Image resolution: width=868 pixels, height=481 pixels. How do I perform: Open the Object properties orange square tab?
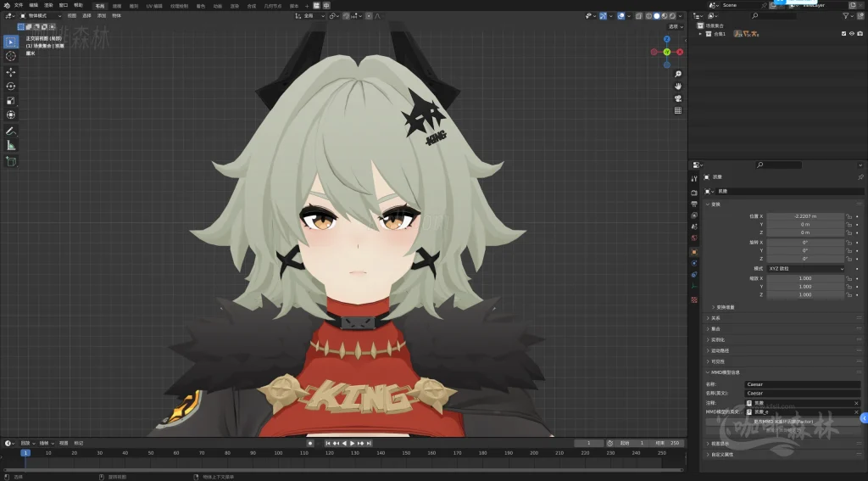pos(694,252)
